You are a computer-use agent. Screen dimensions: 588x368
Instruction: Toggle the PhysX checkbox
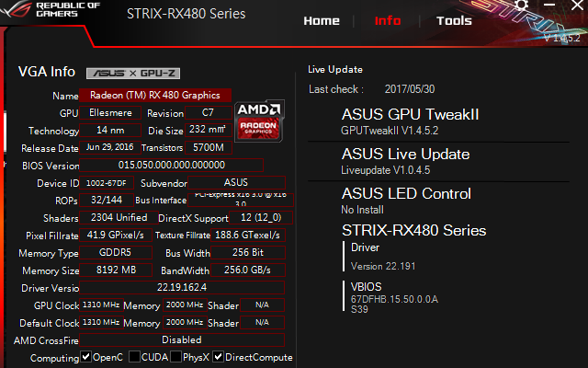click(x=175, y=356)
